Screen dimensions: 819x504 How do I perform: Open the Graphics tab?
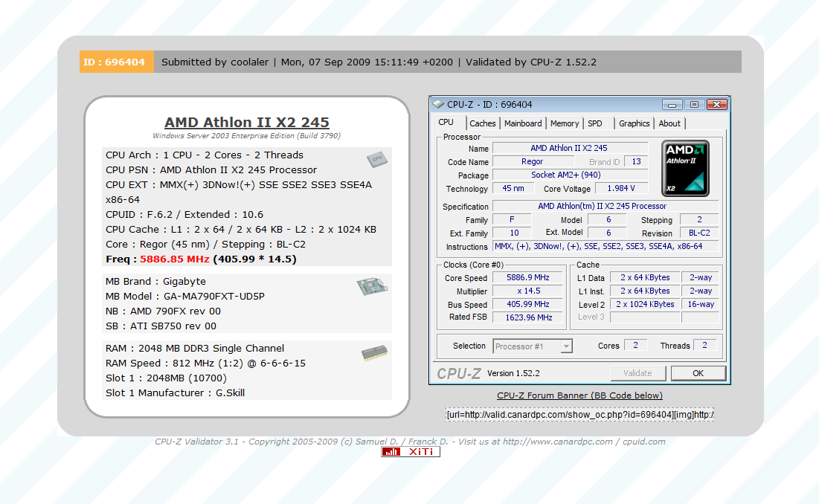(x=634, y=123)
